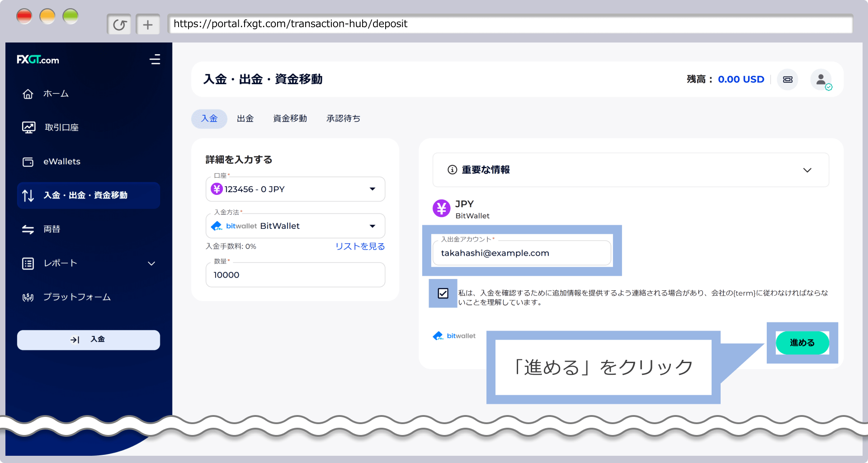Screen dimensions: 868x463
Task: Open the eWallets section
Action: coord(61,161)
